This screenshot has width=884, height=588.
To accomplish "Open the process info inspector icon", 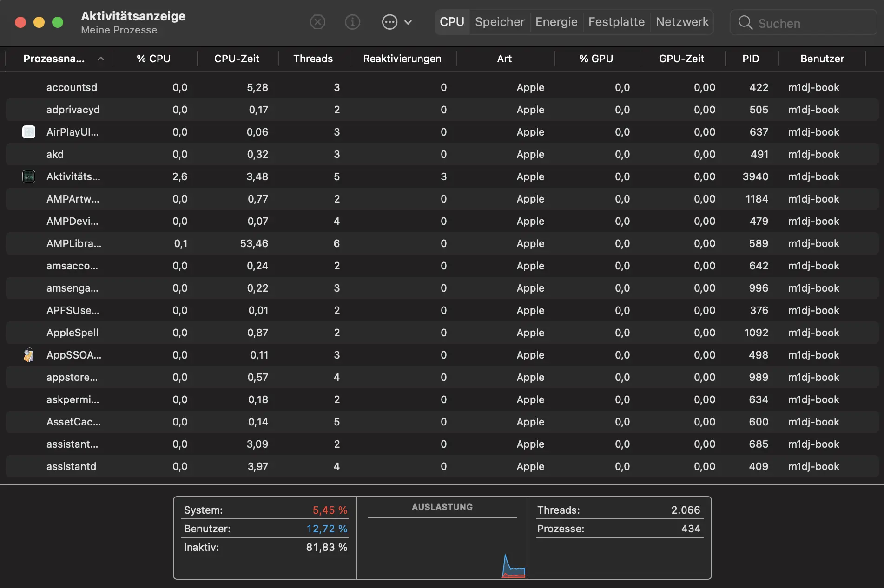I will (x=352, y=22).
